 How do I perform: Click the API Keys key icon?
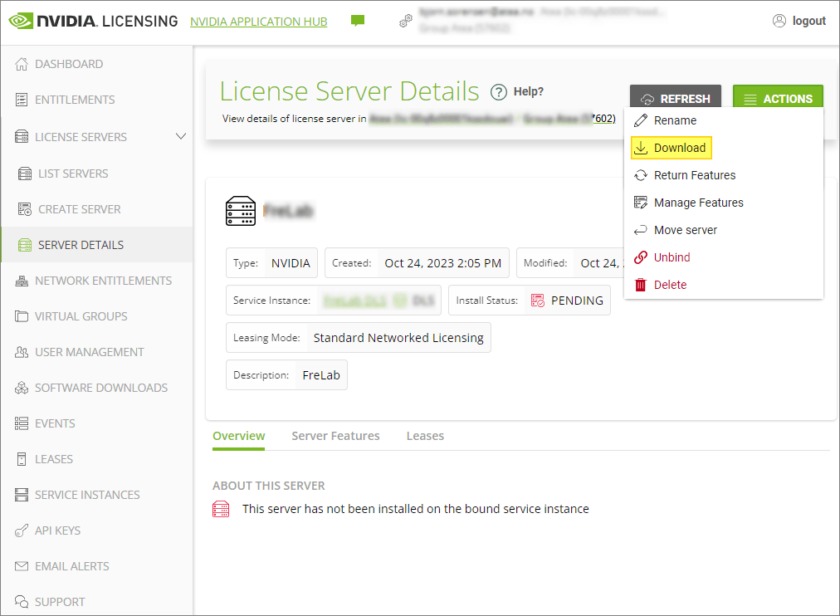pos(22,530)
